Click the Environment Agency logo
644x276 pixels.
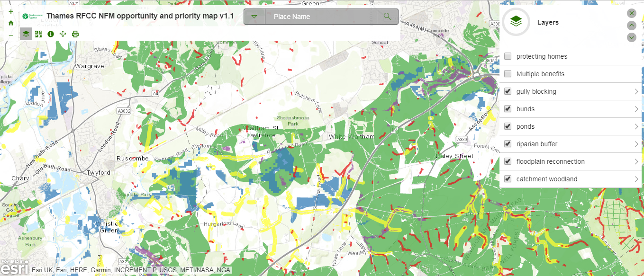tap(33, 16)
